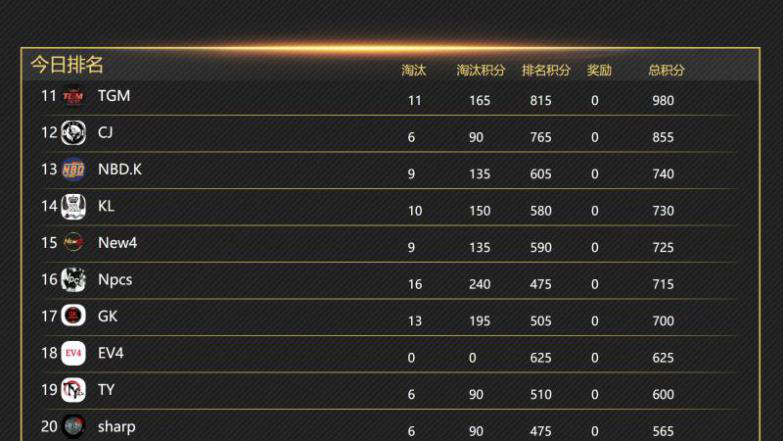Click the 排名积分 column header
Viewport: 783px width, 441px height.
[546, 71]
